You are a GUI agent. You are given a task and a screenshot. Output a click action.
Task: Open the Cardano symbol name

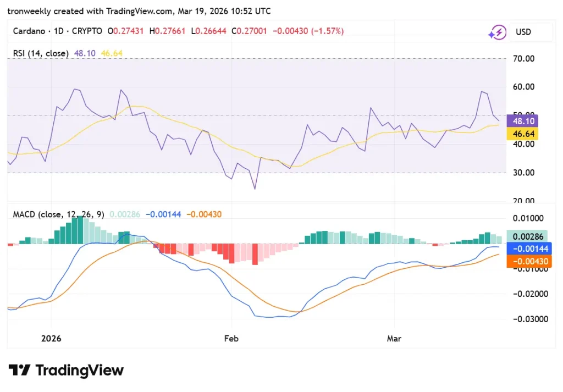point(30,31)
